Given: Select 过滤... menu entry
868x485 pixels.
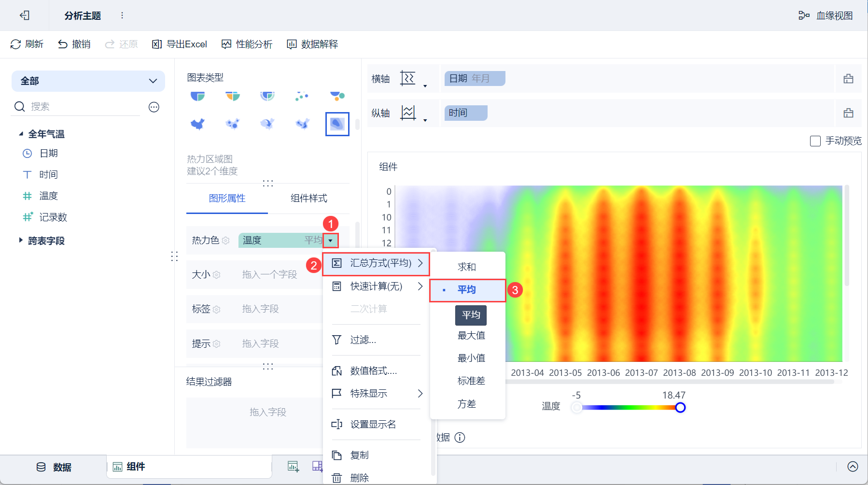Looking at the screenshot, I should pyautogui.click(x=376, y=340).
